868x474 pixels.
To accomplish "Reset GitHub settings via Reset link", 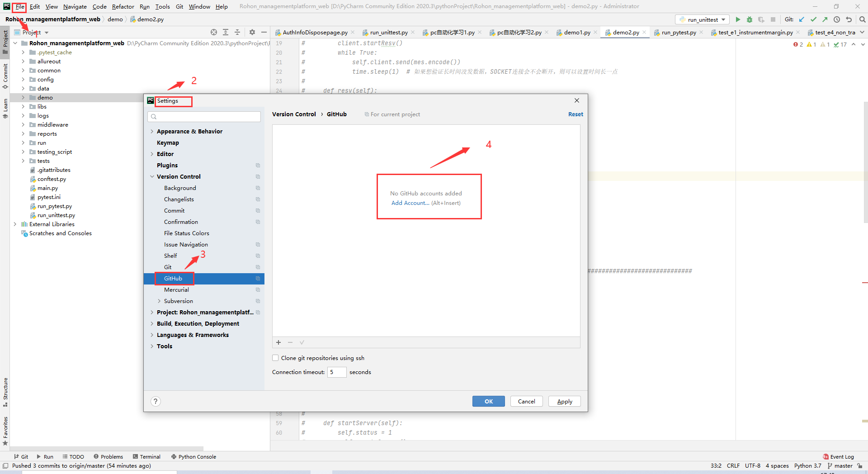I will pos(576,114).
